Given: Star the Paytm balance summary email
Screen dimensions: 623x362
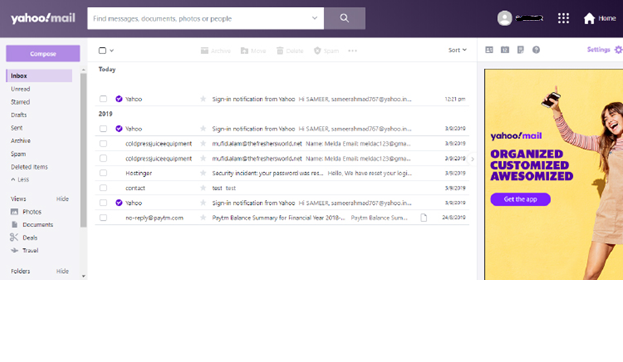Looking at the screenshot, I should coord(203,217).
